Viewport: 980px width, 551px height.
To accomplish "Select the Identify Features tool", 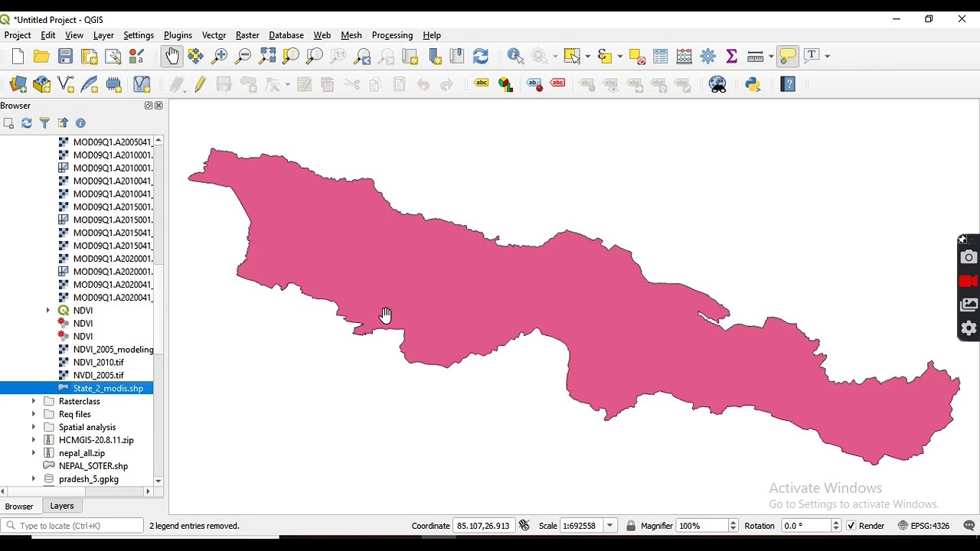I will click(x=516, y=56).
